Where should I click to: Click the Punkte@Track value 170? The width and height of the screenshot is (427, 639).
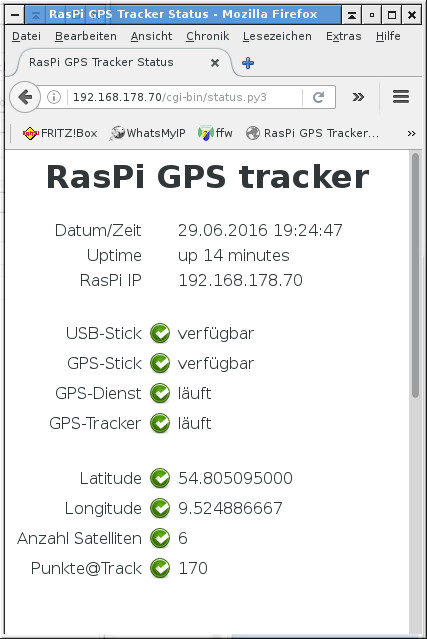[x=193, y=568]
